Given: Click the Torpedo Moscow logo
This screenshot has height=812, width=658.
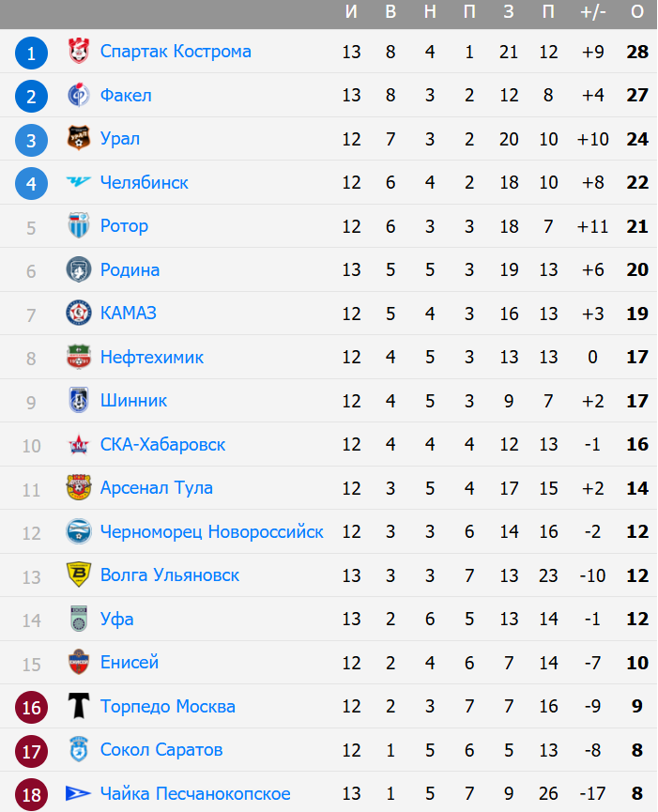Looking at the screenshot, I should 78,706.
